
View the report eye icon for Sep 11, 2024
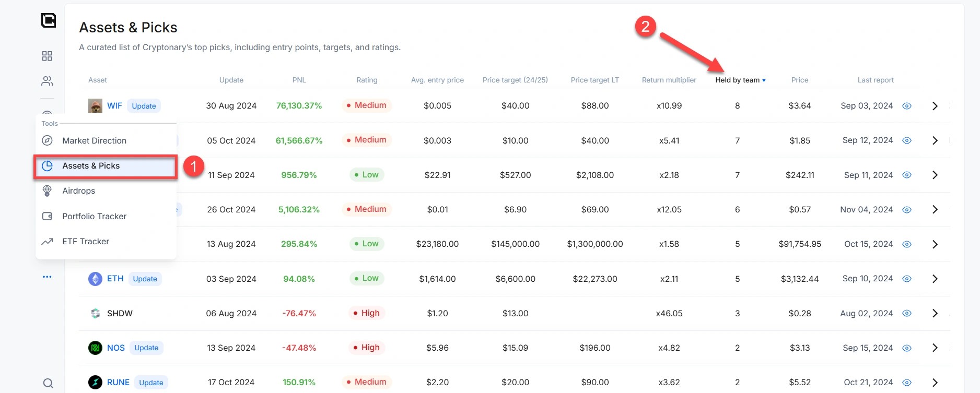click(907, 175)
